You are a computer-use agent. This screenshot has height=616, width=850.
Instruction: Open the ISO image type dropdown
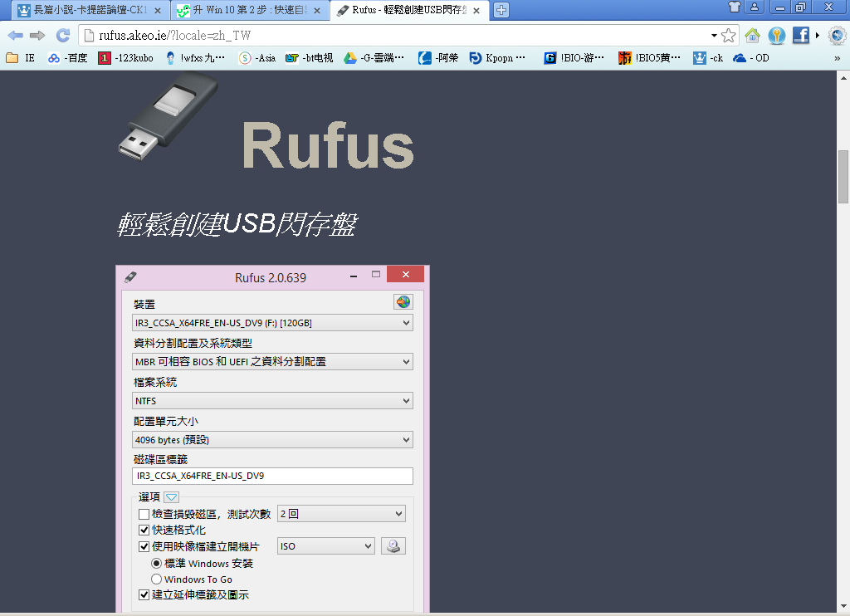(326, 546)
